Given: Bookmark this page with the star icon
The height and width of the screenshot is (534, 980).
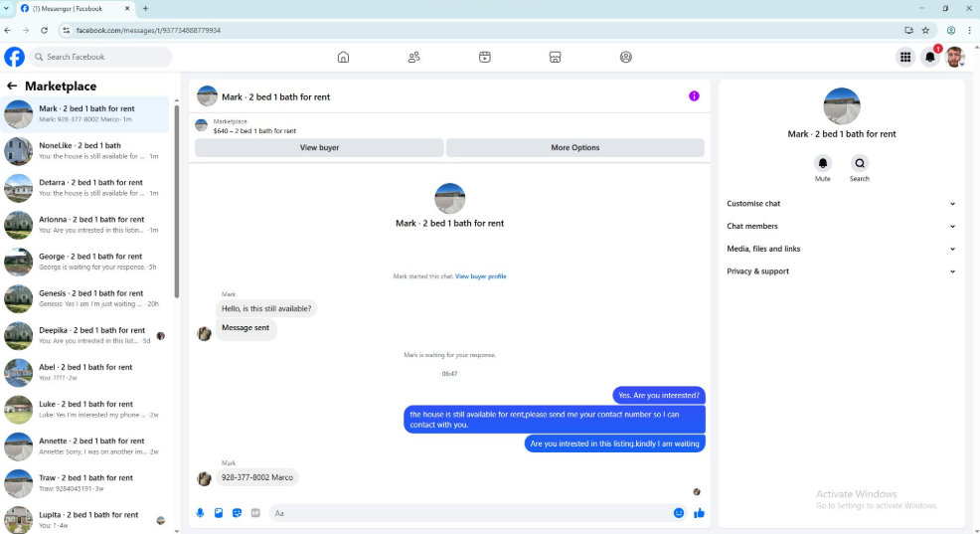Looking at the screenshot, I should (x=925, y=30).
